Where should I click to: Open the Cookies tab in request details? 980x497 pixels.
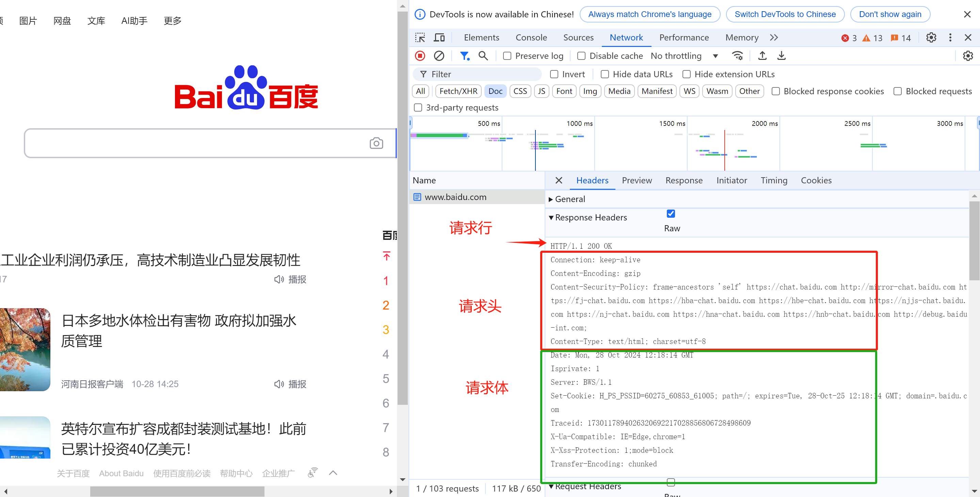pos(816,180)
